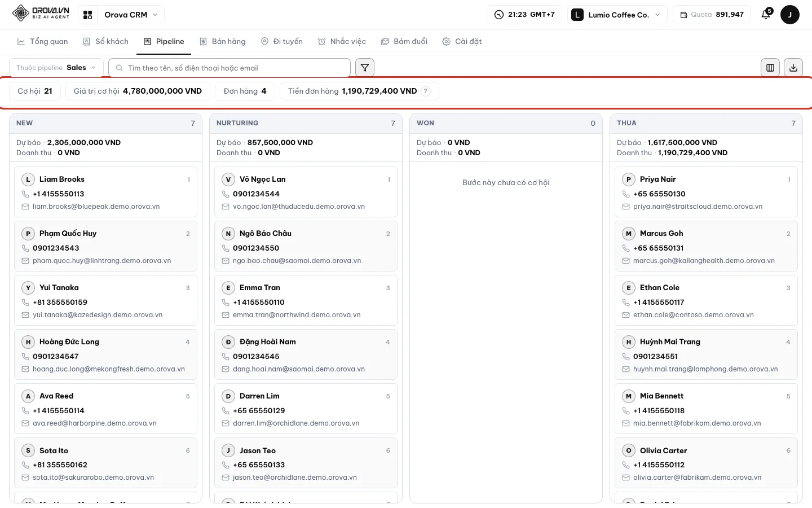Open the Phạm Quốc Huy opportunity card
The image size is (812, 508).
(105, 247)
